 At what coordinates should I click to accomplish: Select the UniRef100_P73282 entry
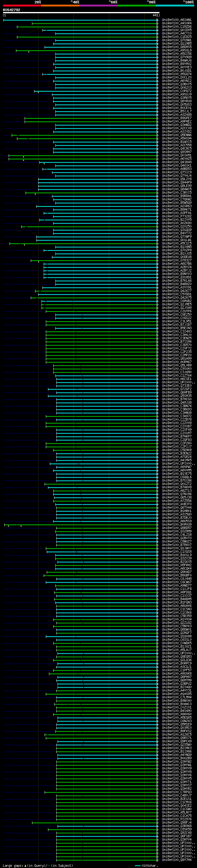tap(177, 216)
